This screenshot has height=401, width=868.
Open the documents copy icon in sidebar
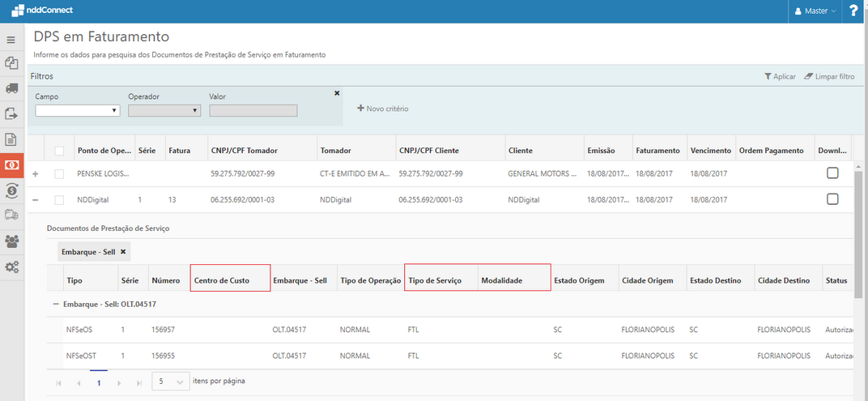11,63
